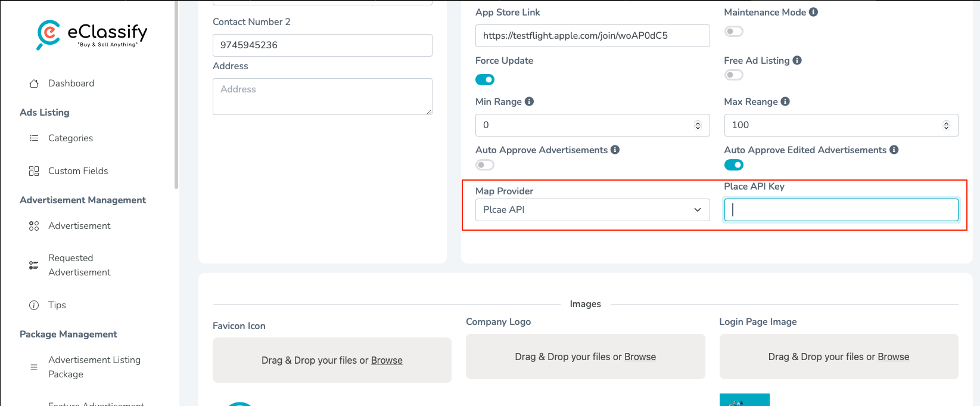Click the Dashboard home icon
This screenshot has width=980, height=406.
(x=34, y=83)
